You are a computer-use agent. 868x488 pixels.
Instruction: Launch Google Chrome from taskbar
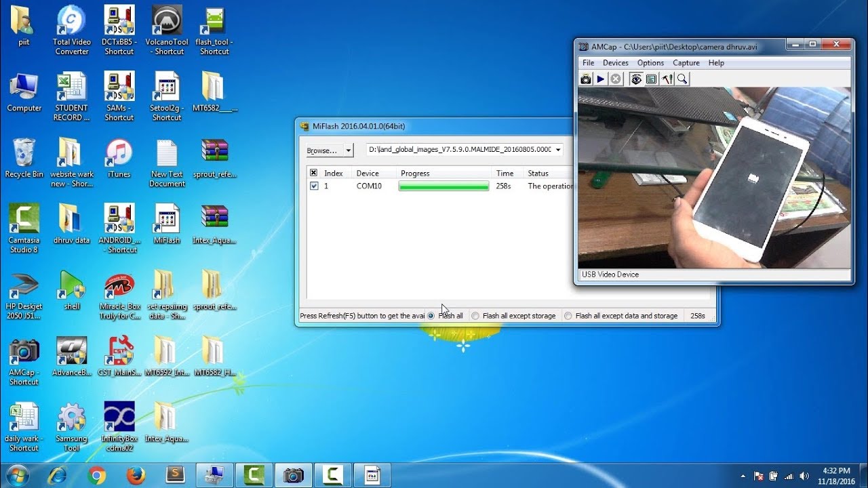coord(97,476)
